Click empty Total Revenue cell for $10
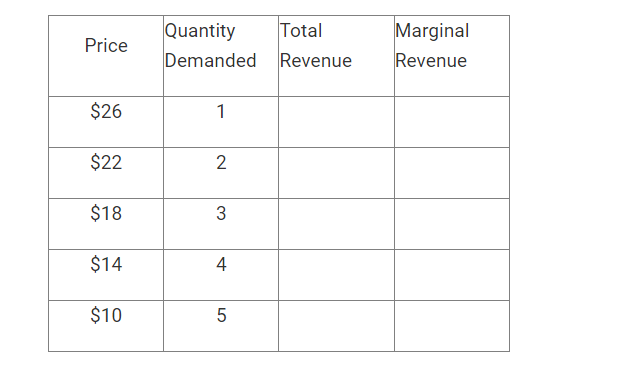 [x=336, y=326]
